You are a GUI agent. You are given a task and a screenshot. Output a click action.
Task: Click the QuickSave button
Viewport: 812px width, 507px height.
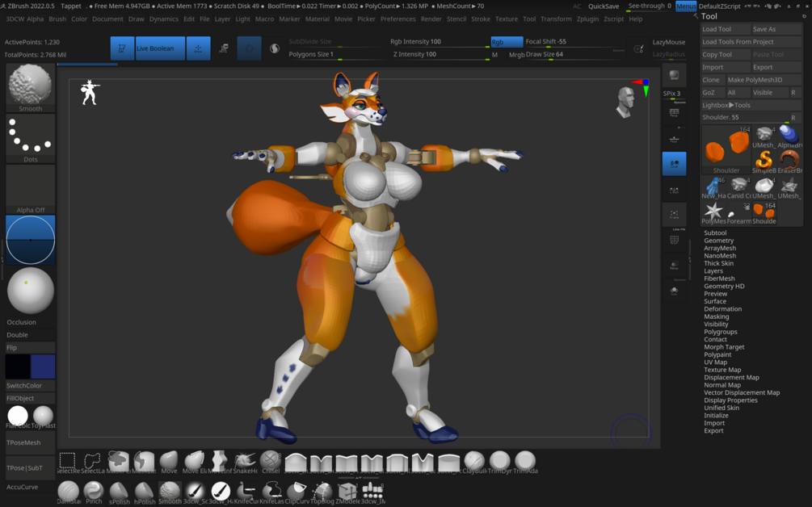[x=604, y=6]
